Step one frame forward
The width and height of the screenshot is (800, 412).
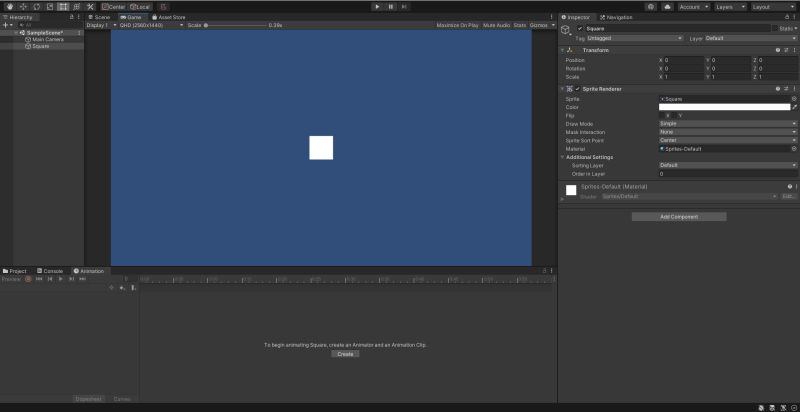point(404,7)
